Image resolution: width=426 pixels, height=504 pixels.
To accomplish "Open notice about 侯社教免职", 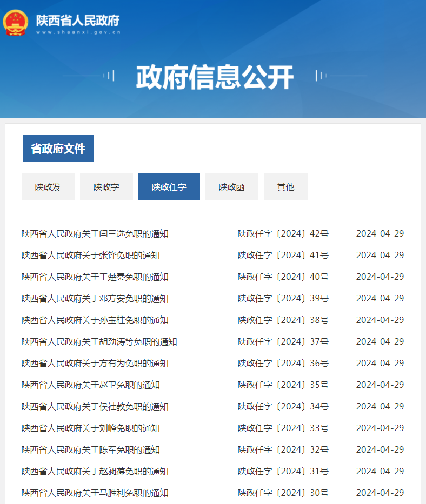I will [95, 407].
